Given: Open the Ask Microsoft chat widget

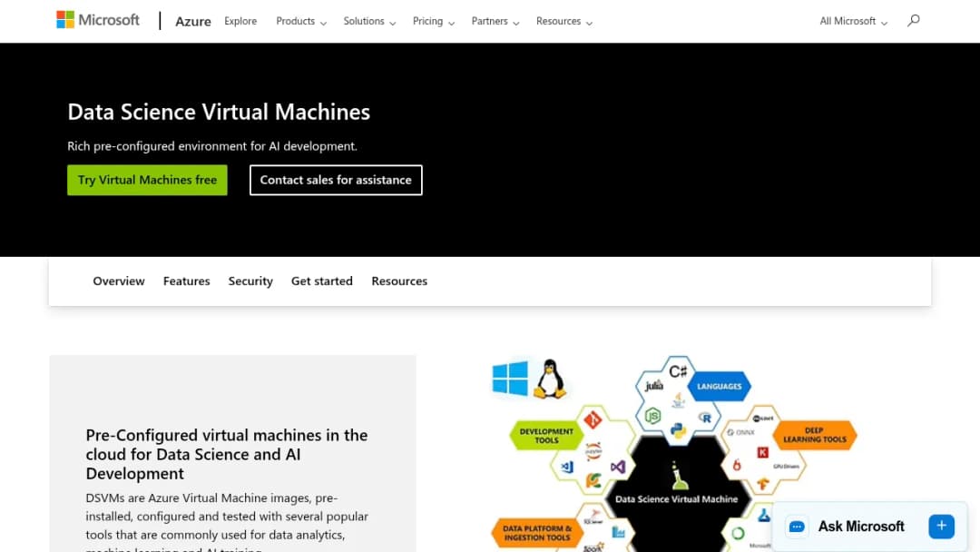Looking at the screenshot, I should click(869, 527).
